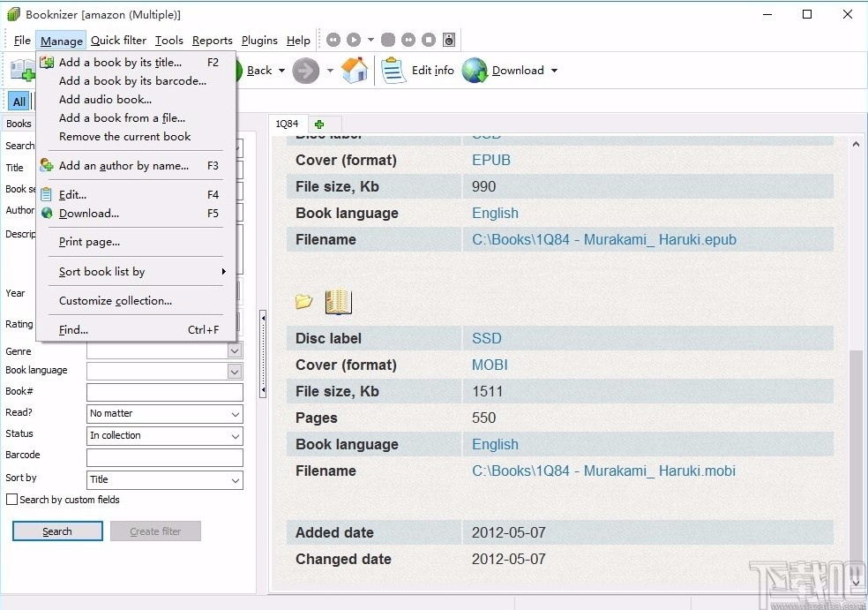Open the 1Q84 Murakami Haruki.mobi file link
Viewport: 868px width, 610px height.
(603, 471)
